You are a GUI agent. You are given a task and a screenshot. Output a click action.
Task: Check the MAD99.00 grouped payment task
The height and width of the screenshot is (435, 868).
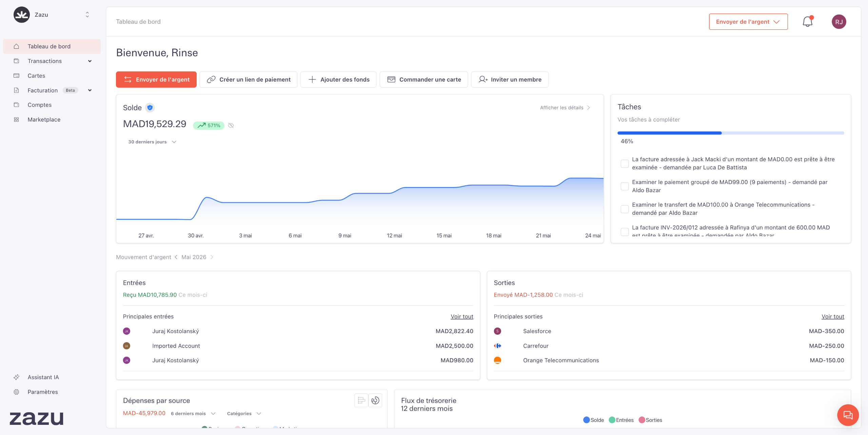pyautogui.click(x=625, y=186)
